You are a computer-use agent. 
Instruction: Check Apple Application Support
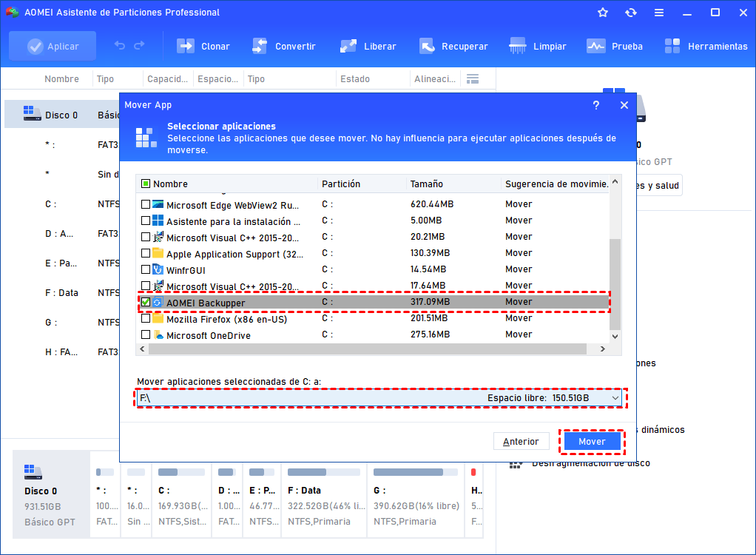[x=146, y=253]
